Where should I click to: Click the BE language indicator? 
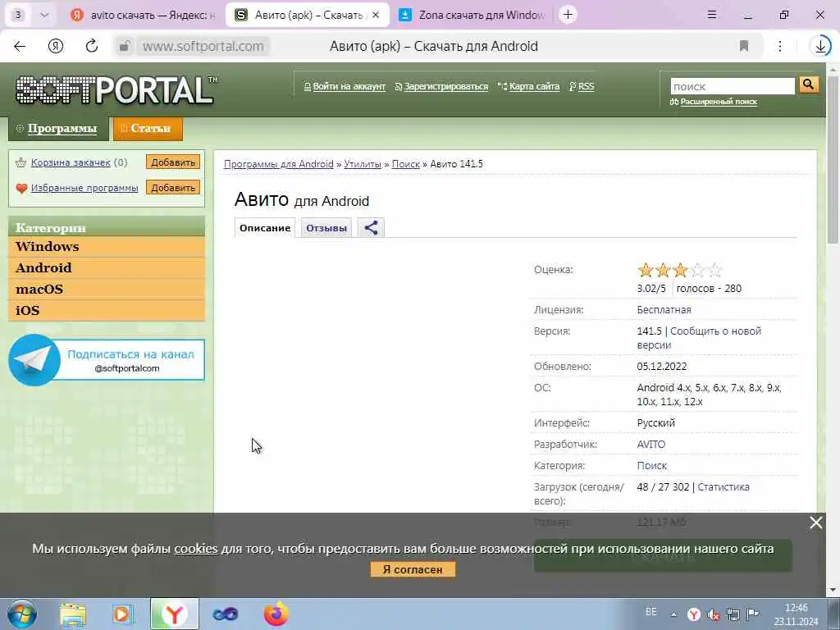[x=651, y=612]
